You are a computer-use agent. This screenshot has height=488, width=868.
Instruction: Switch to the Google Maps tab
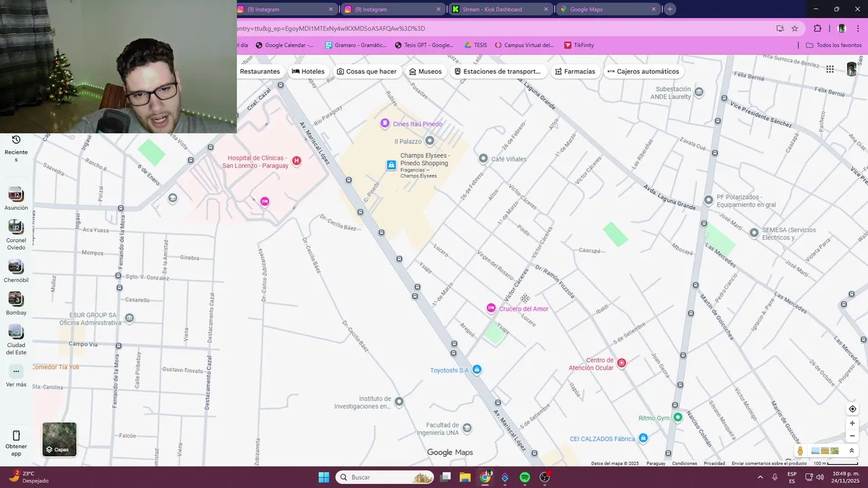coord(608,9)
